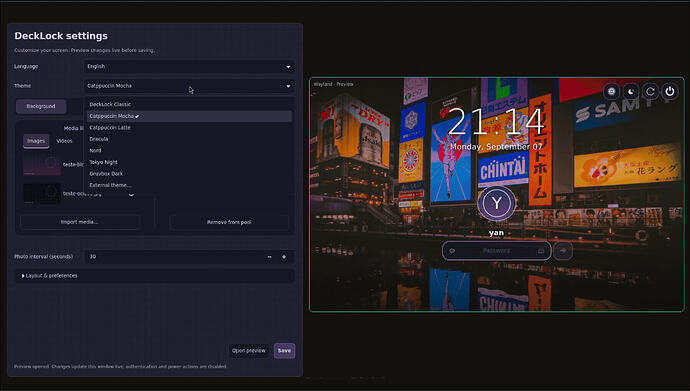Click the power icon in the preview
The image size is (690, 391).
point(670,91)
